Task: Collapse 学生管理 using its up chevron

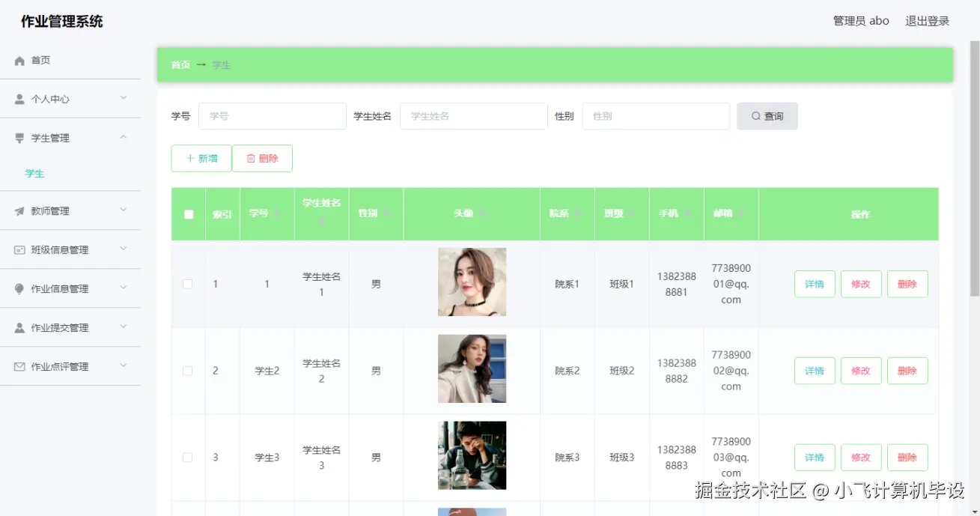Action: point(124,137)
